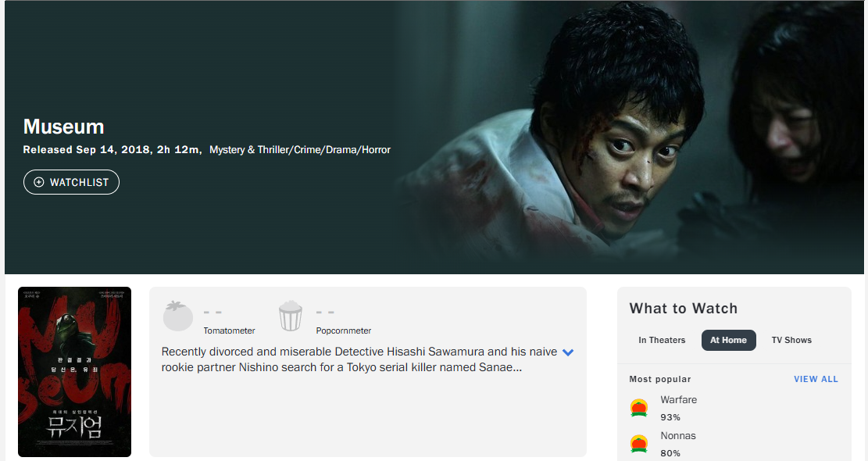Click the plus icon on Watchlist button

click(x=39, y=182)
